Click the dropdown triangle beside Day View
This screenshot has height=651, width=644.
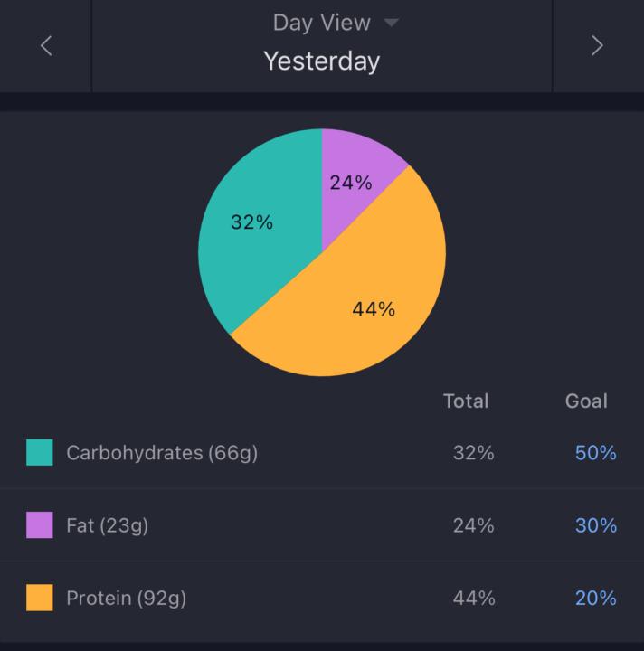(391, 23)
